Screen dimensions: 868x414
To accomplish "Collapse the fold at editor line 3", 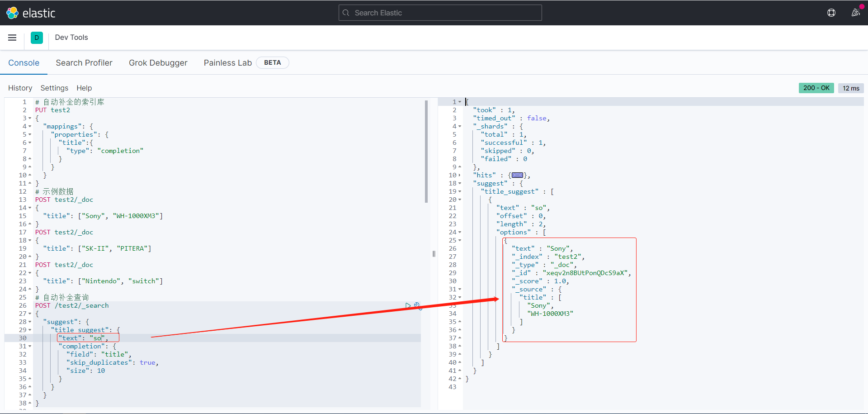I will 30,118.
